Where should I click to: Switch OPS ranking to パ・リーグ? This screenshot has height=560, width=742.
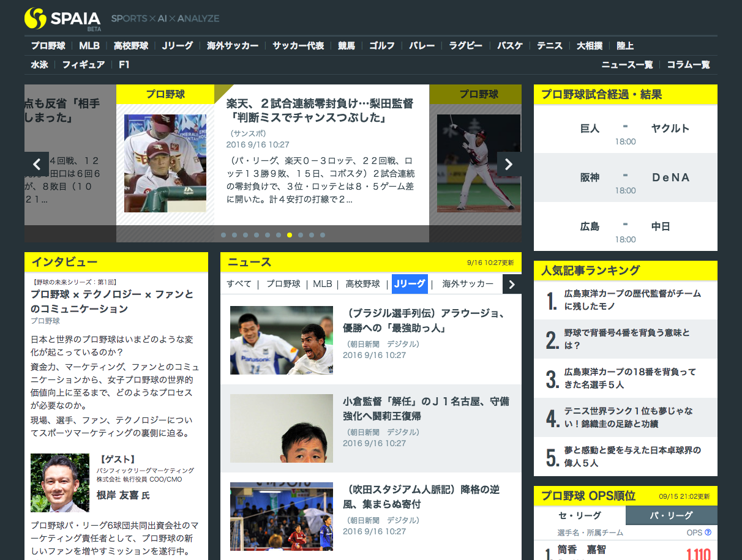[x=672, y=515]
